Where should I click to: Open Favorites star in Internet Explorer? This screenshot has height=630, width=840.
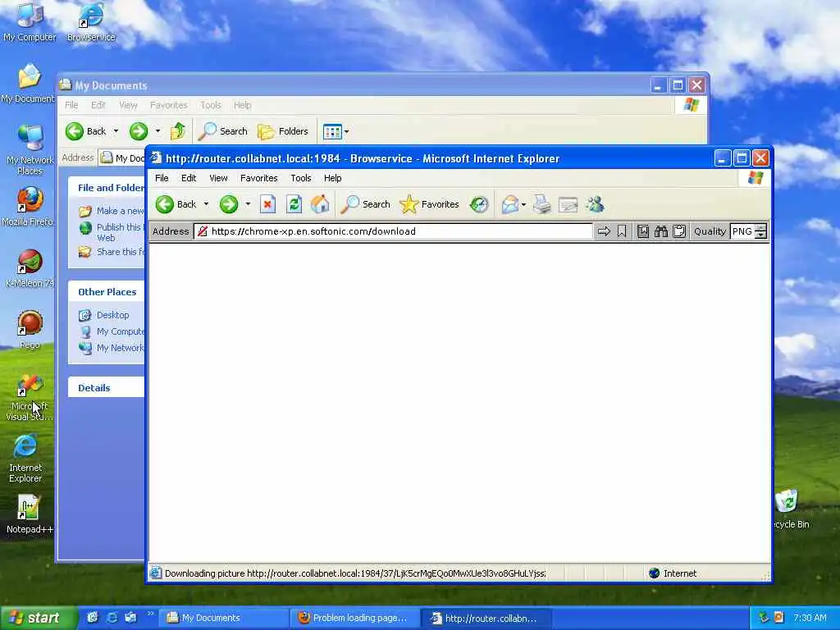point(429,204)
